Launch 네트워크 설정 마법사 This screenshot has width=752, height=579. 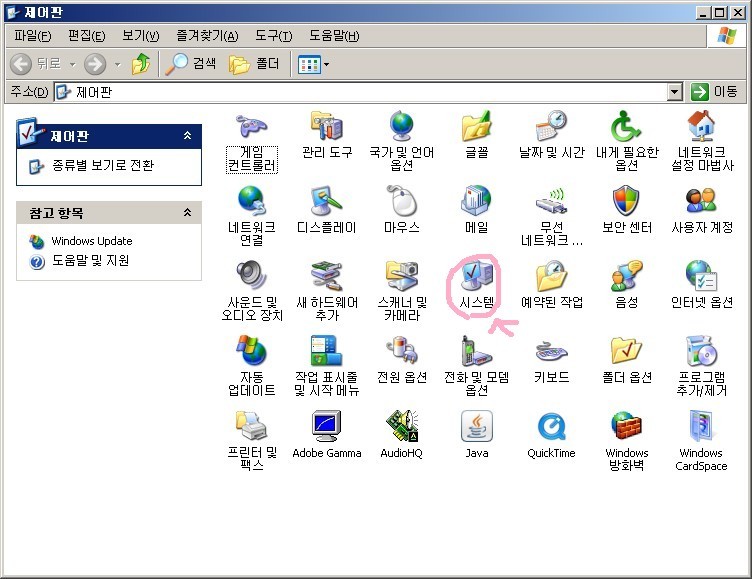702,141
